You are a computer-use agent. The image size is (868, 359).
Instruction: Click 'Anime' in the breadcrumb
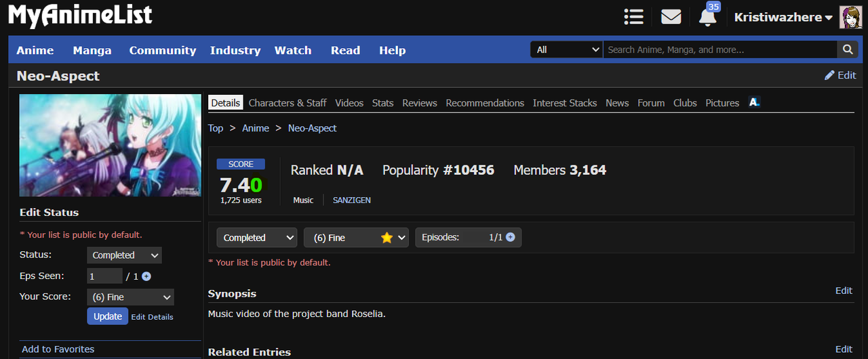(x=256, y=128)
